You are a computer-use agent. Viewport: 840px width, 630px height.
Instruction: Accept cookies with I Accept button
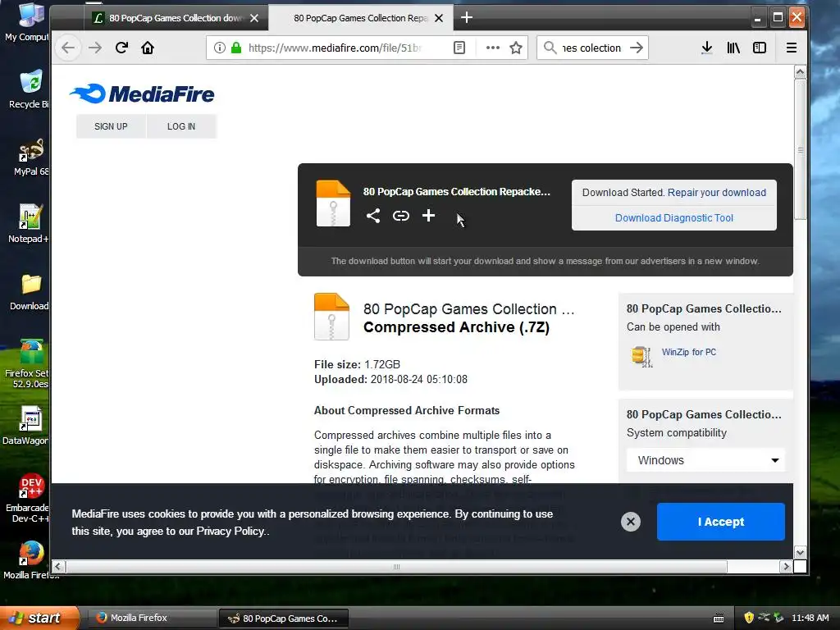(x=720, y=521)
